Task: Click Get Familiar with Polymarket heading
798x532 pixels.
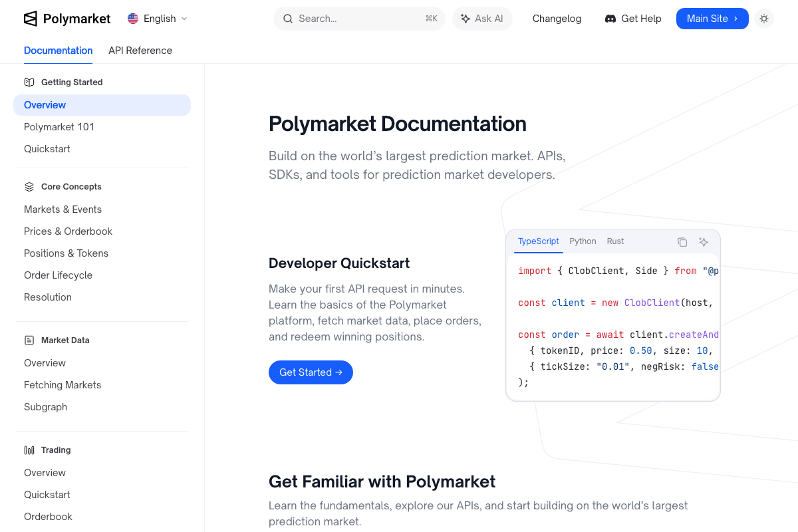Action: 382,481
